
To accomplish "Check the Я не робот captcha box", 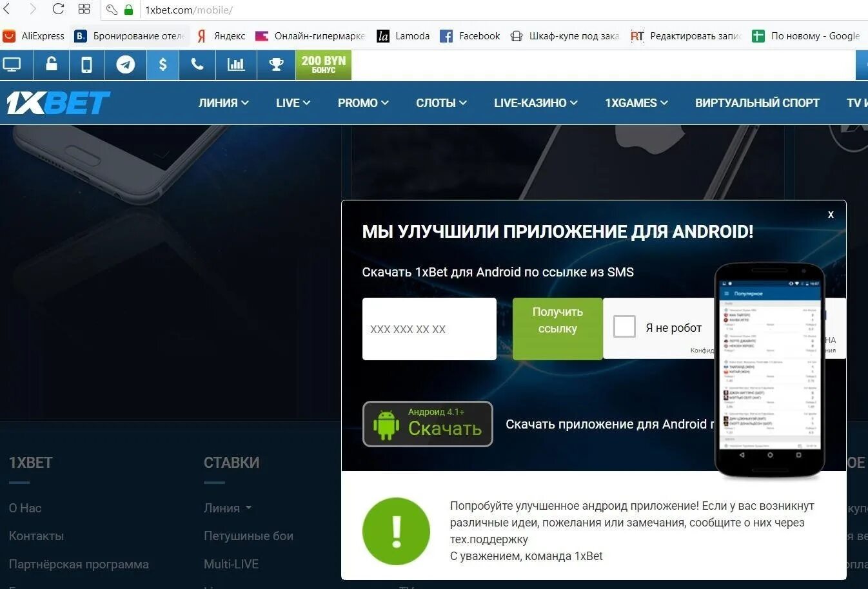I will (624, 327).
